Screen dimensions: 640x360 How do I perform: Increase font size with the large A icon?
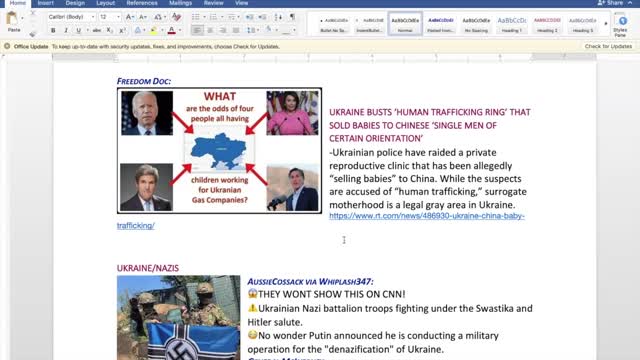click(x=130, y=17)
